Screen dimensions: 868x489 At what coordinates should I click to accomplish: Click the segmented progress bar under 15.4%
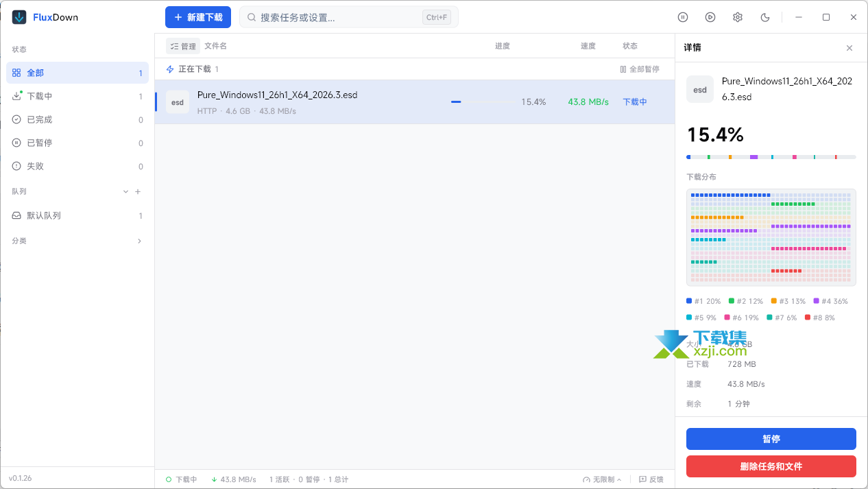point(771,157)
